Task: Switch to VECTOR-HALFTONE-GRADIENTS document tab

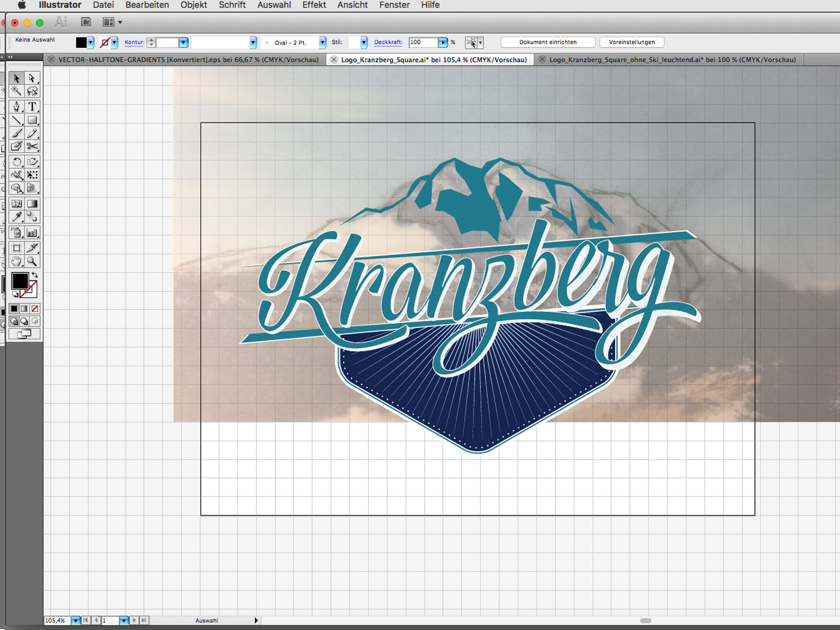Action: 185,60
